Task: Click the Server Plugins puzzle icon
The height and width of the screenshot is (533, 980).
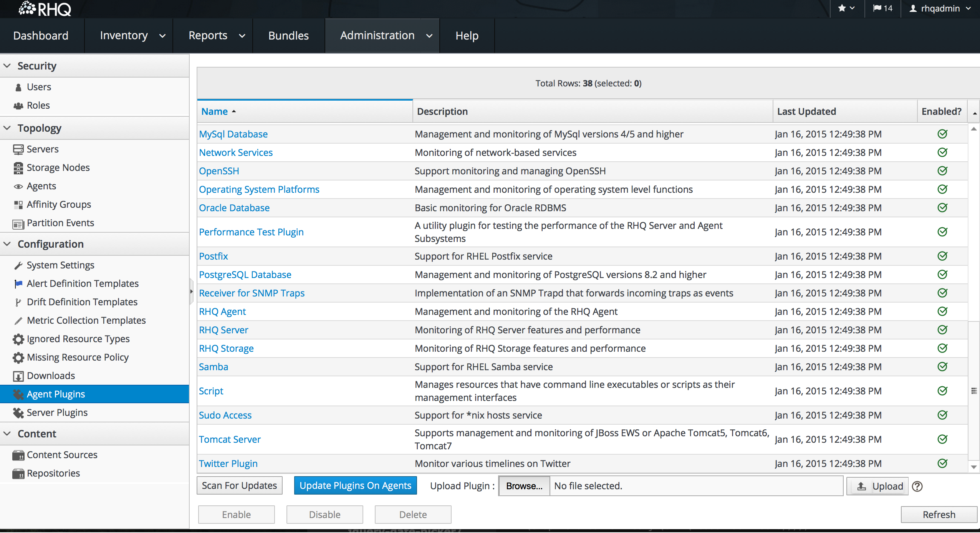Action: click(18, 413)
